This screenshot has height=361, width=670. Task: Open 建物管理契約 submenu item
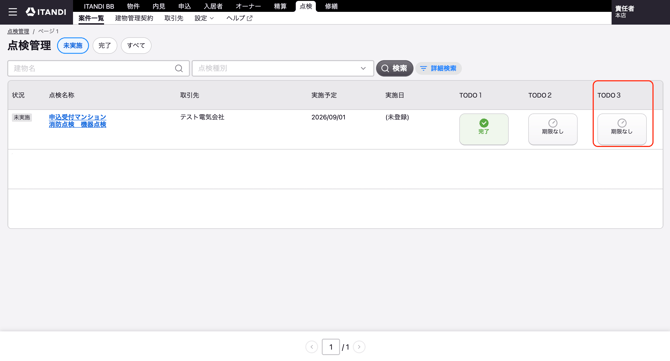pos(134,18)
